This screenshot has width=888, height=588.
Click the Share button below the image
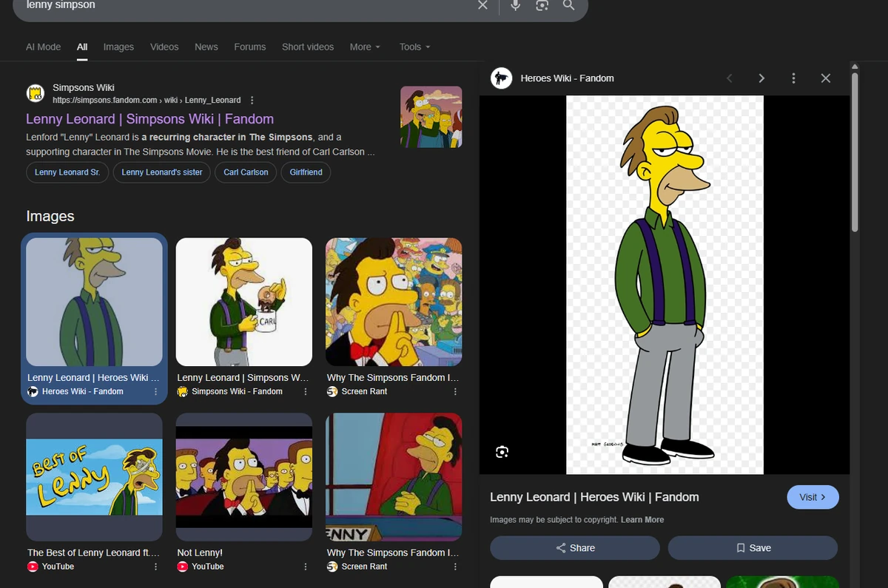click(x=574, y=547)
